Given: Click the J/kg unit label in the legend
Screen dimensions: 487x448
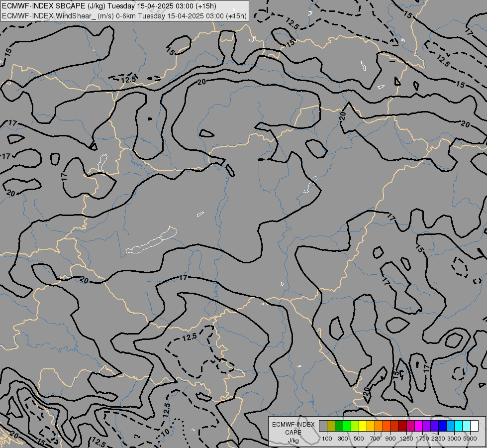Looking at the screenshot, I should pos(293,441).
